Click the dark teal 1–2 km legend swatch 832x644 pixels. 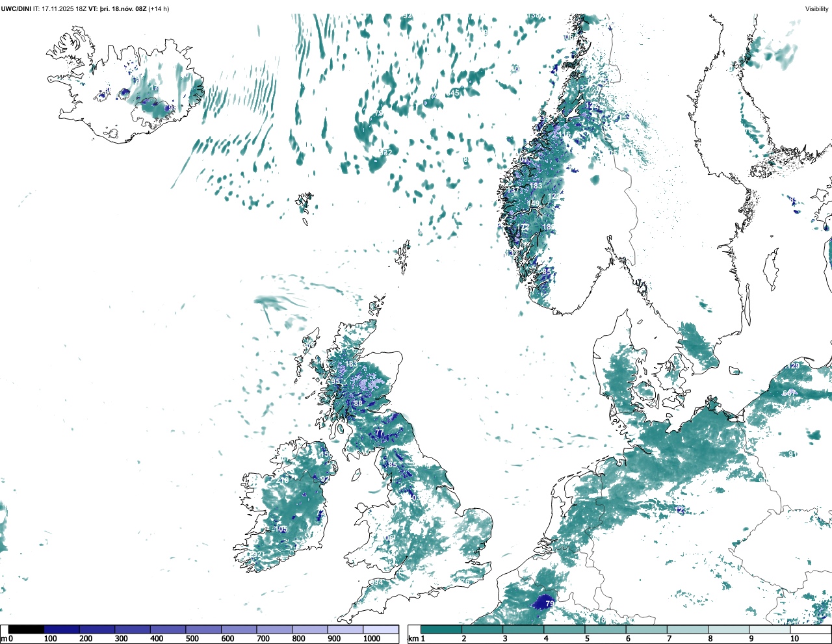[x=441, y=629]
